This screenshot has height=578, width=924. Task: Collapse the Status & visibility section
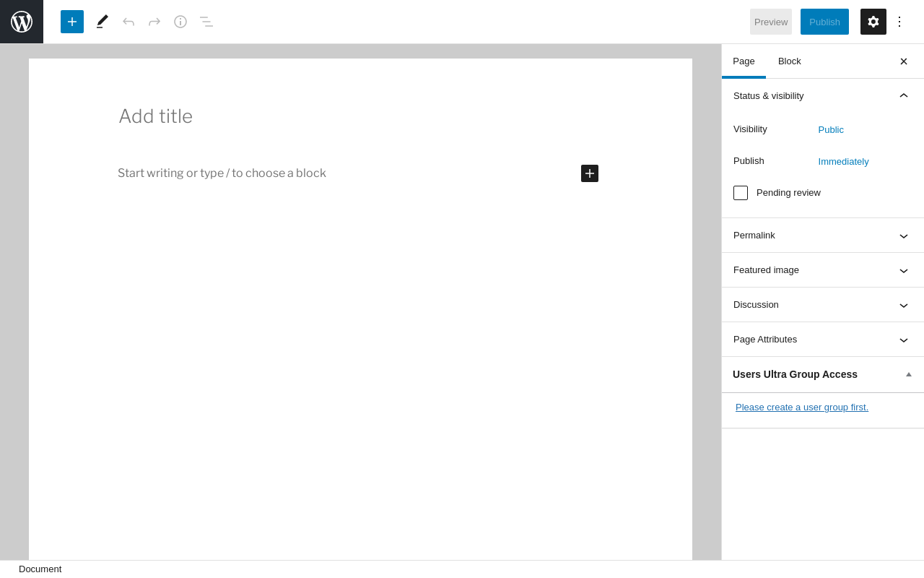(x=823, y=95)
